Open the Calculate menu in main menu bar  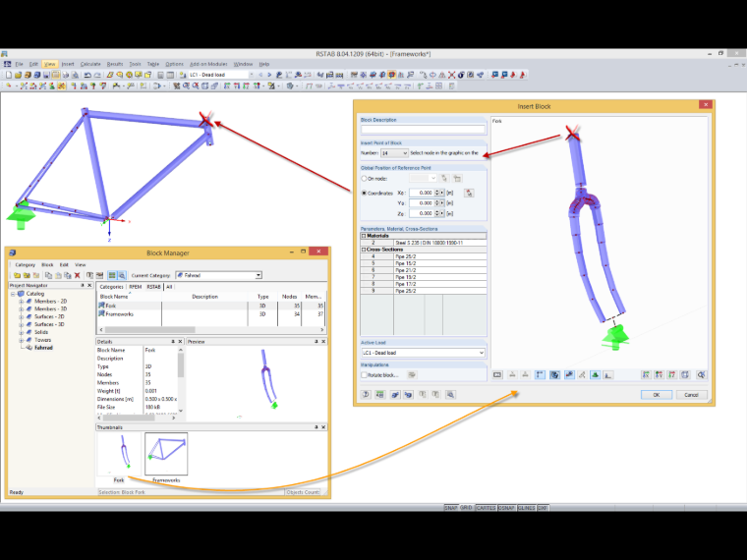[90, 64]
